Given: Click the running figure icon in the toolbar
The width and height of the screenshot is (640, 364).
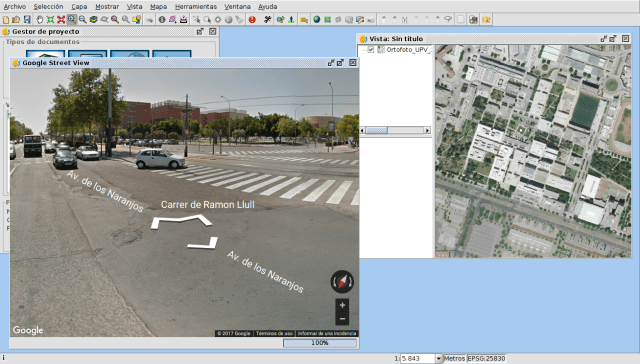Looking at the screenshot, I should (x=267, y=20).
